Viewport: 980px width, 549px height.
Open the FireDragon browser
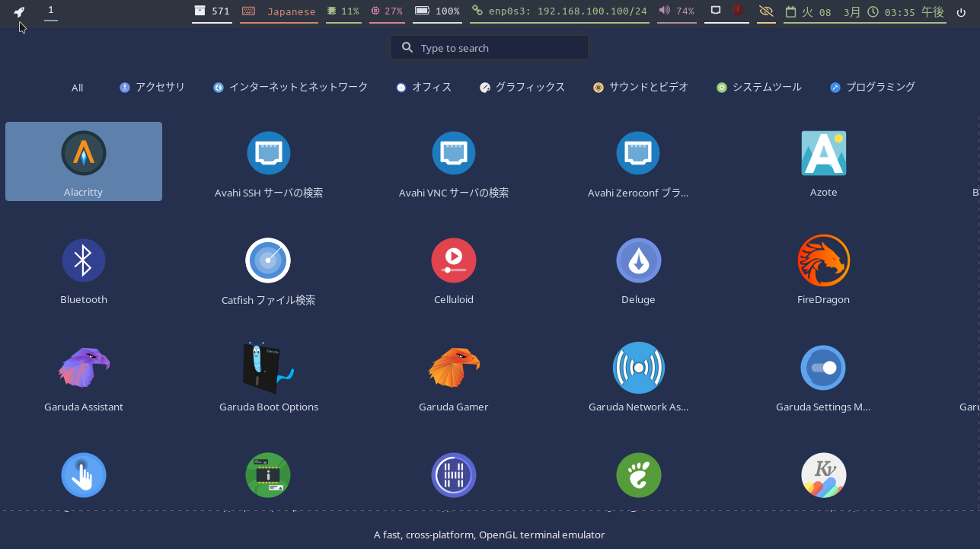pos(823,269)
